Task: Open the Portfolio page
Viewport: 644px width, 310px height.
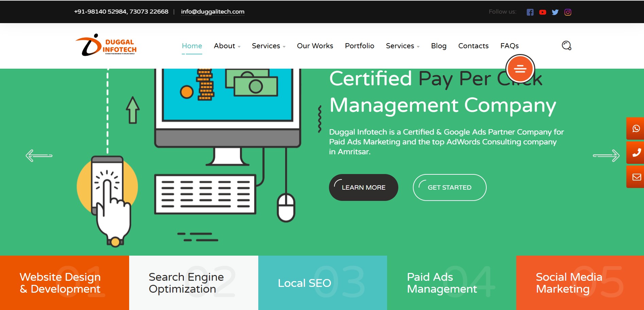Action: click(360, 46)
